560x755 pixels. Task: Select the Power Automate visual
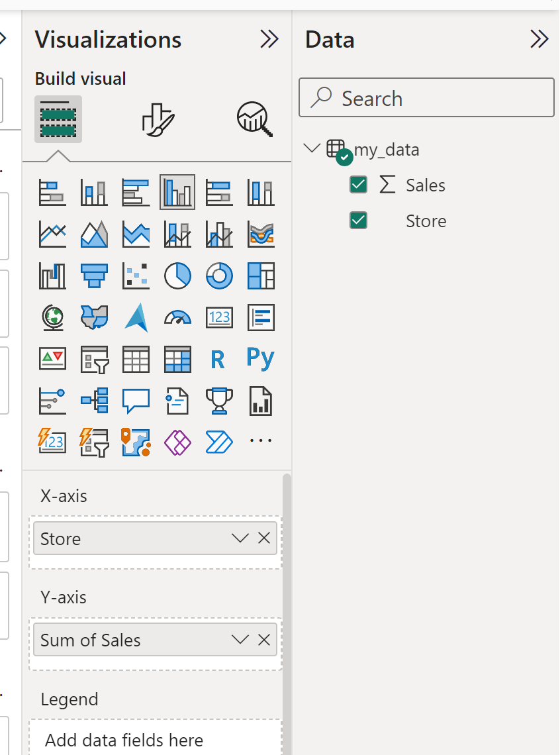(219, 442)
